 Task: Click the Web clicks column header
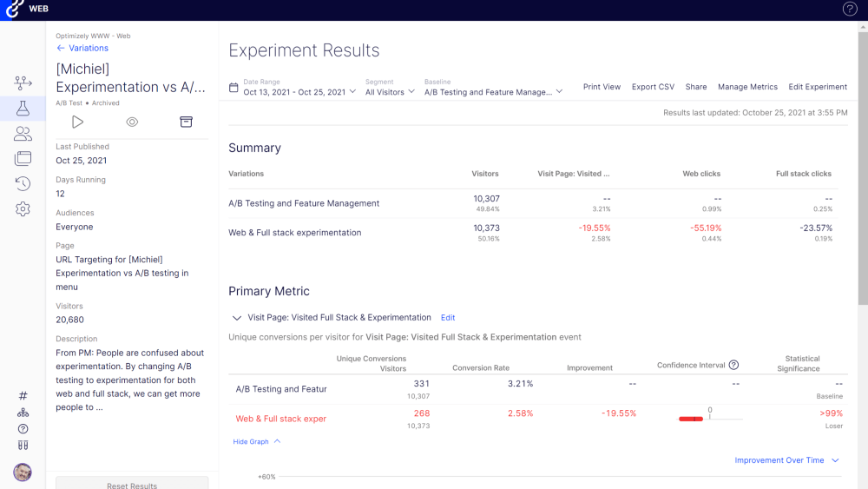(x=701, y=174)
